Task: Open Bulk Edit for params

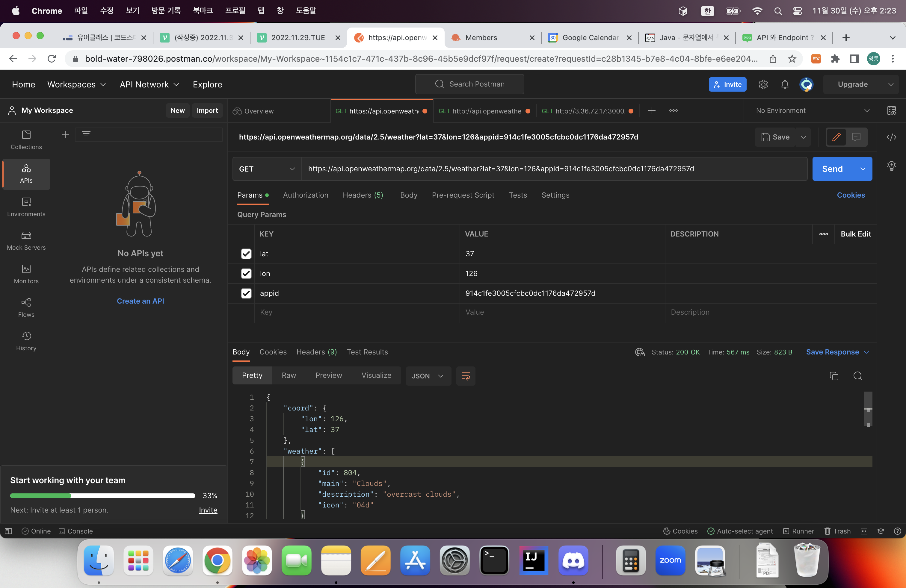Action: click(x=855, y=234)
